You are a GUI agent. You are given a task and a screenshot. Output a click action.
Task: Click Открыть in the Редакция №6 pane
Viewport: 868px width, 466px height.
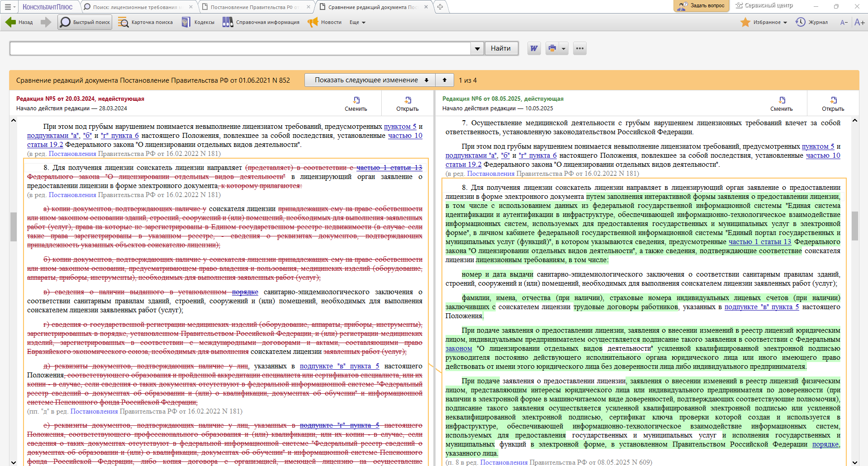point(833,104)
